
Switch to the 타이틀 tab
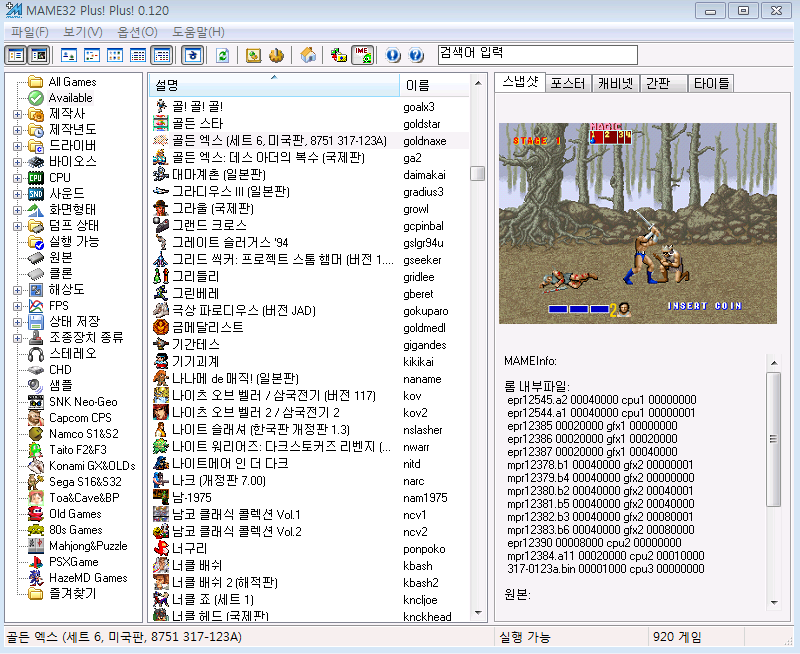(x=711, y=83)
